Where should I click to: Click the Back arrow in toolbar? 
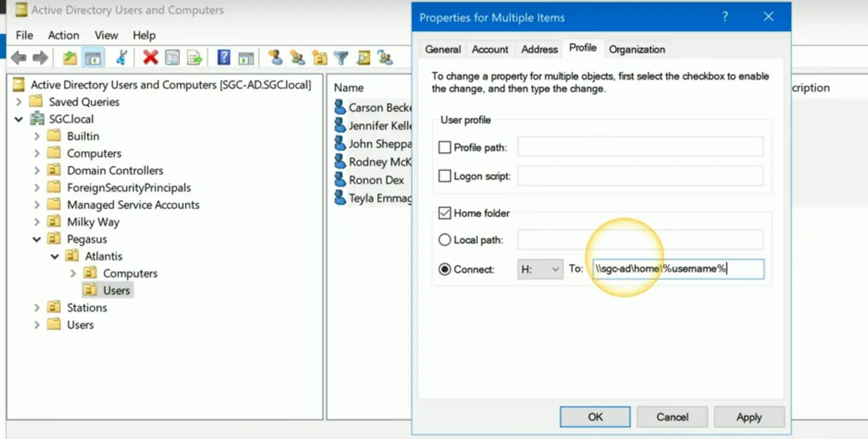tap(18, 58)
